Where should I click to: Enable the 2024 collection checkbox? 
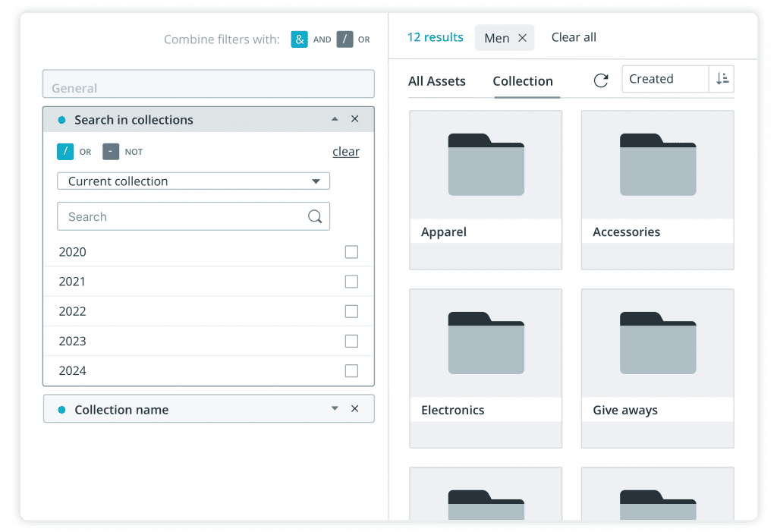351,371
